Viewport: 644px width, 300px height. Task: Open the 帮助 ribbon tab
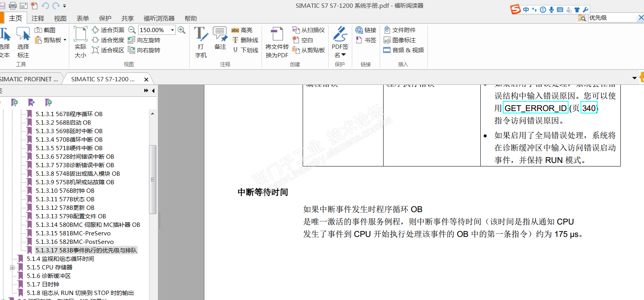(x=191, y=18)
